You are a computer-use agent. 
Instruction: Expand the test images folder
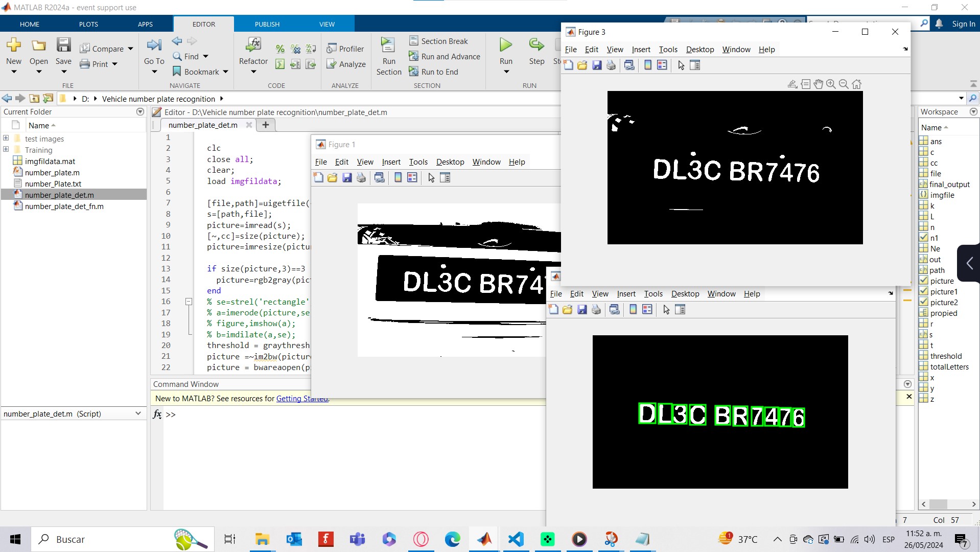click(x=6, y=138)
